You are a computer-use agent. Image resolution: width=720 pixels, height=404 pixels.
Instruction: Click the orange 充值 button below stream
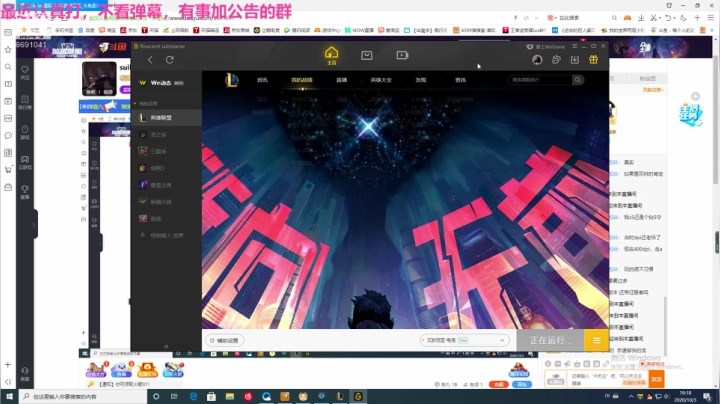point(499,384)
